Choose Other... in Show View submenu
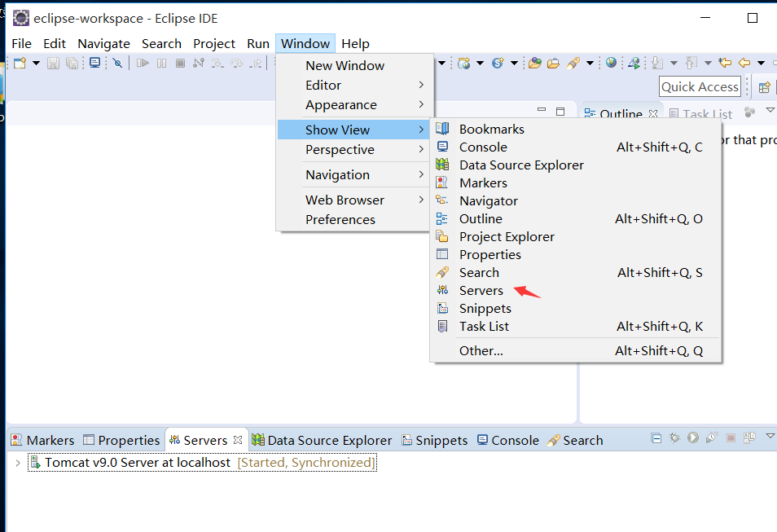This screenshot has height=532, width=777. [x=576, y=351]
